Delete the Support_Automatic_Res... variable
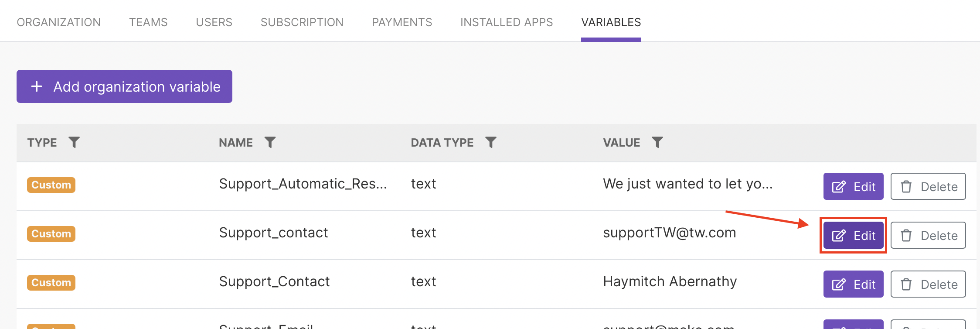Viewport: 980px width, 329px height. tap(928, 186)
